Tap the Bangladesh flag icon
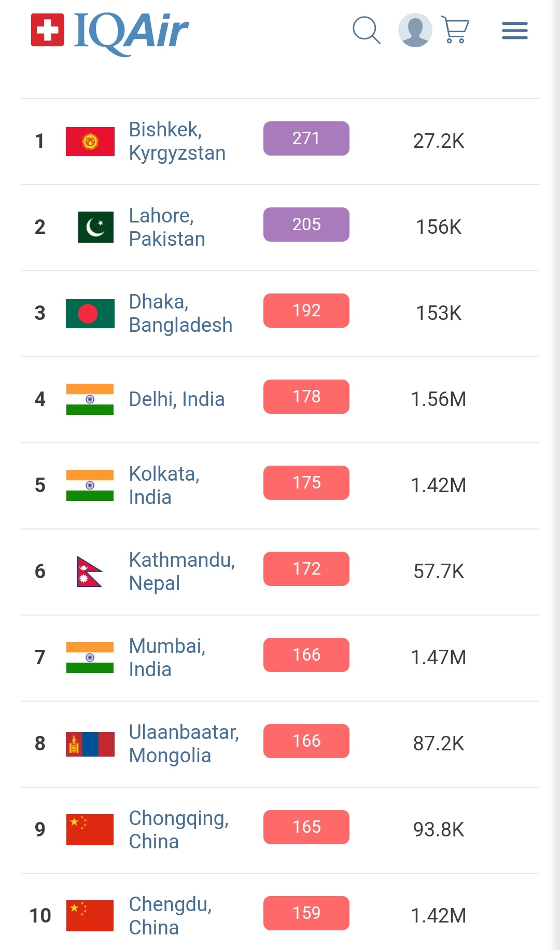 click(x=90, y=314)
